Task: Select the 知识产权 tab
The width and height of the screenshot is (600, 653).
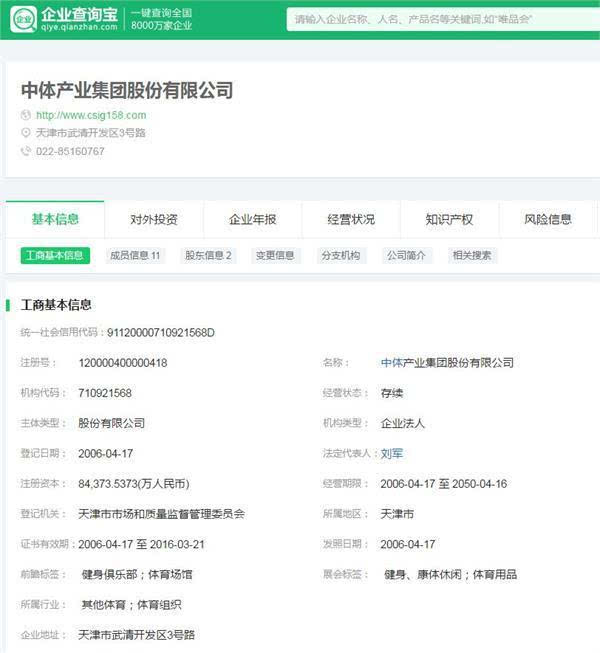Action: point(449,219)
